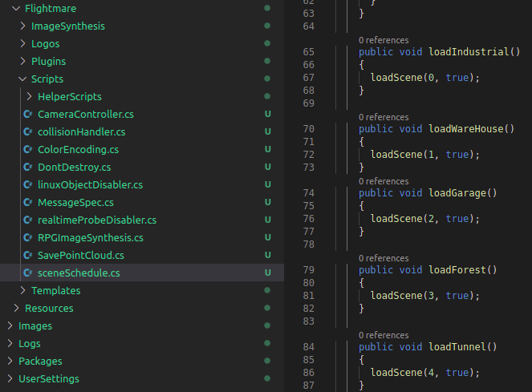
Task: Click the git status dot on the Images row
Action: tap(267, 325)
